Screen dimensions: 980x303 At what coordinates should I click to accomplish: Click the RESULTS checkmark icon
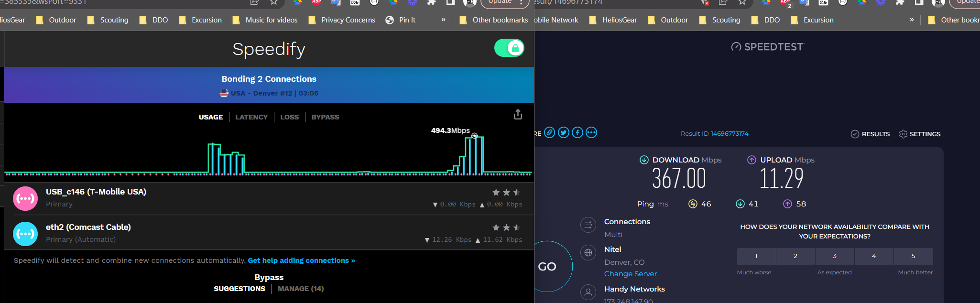855,134
